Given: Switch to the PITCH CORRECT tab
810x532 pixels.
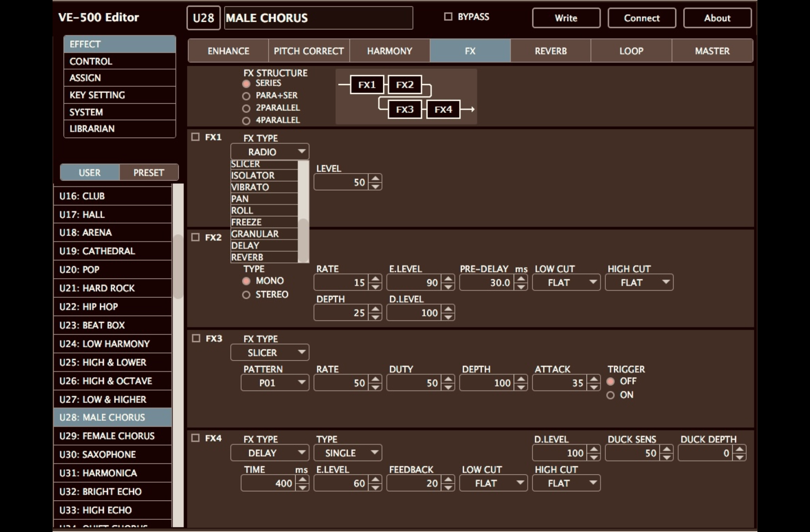Looking at the screenshot, I should coord(309,51).
